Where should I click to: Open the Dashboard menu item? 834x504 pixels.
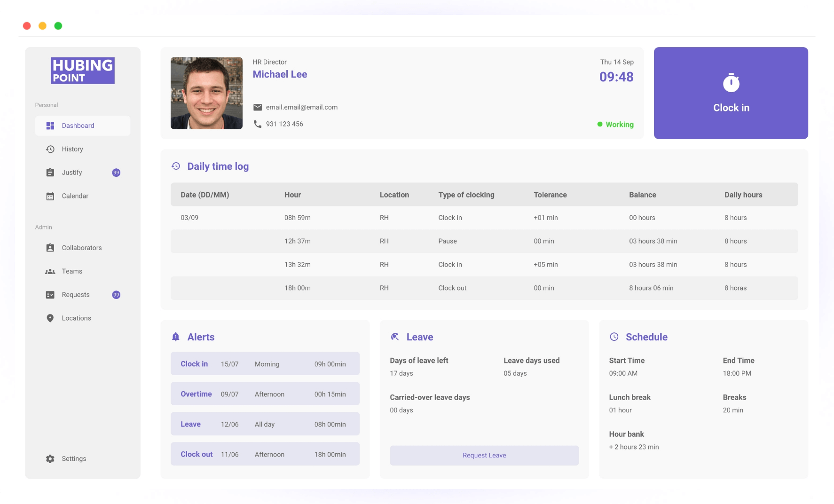point(83,126)
